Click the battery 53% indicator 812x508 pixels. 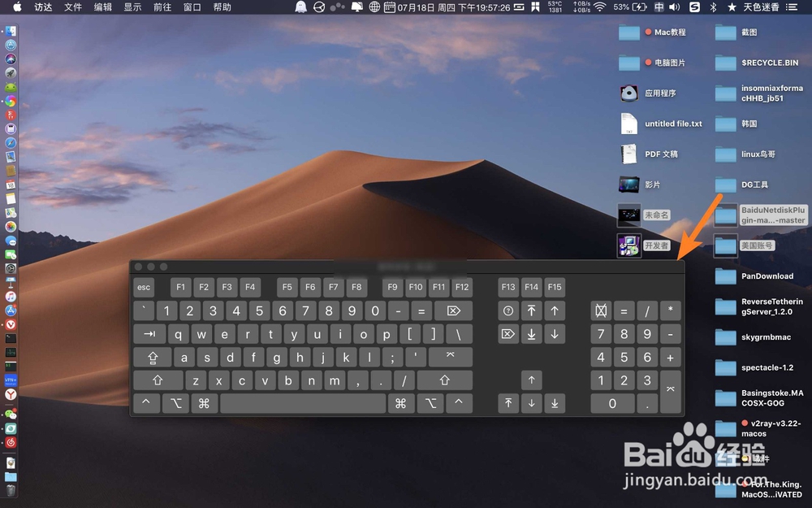630,7
